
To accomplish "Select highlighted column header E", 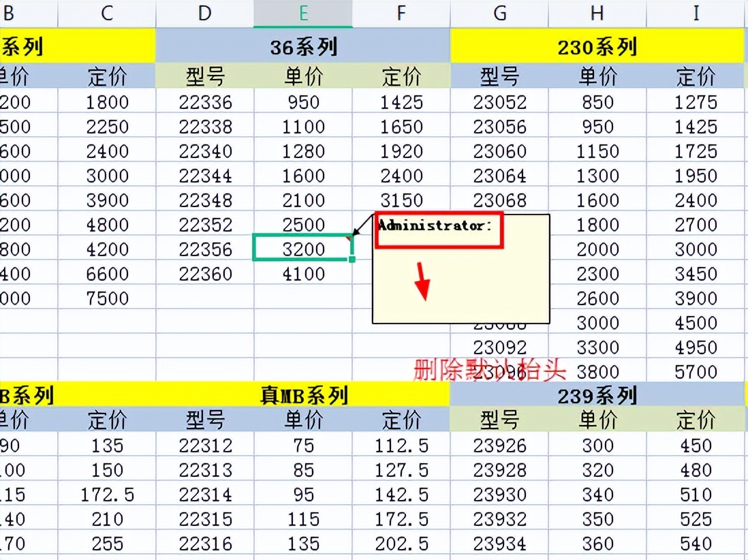I will click(303, 14).
